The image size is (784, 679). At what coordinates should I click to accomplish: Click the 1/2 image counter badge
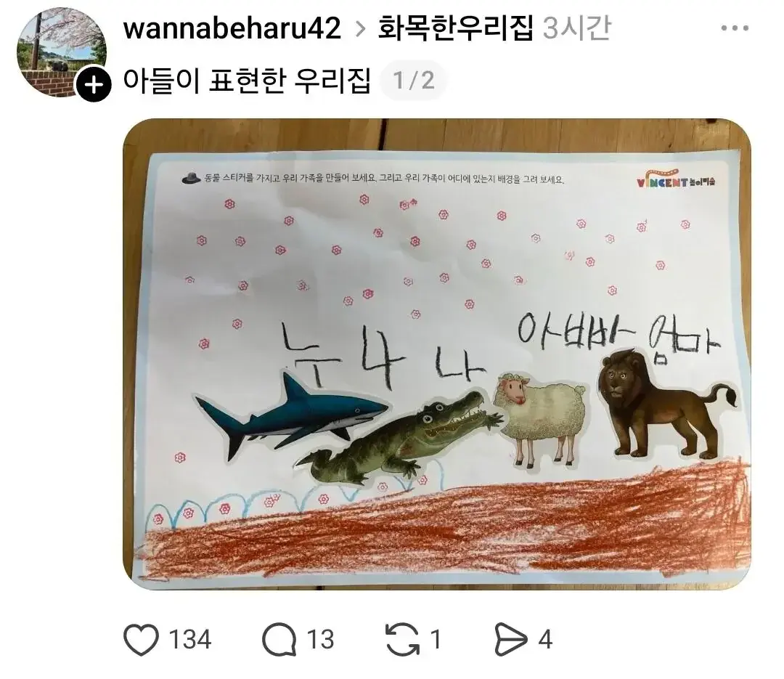click(x=414, y=80)
